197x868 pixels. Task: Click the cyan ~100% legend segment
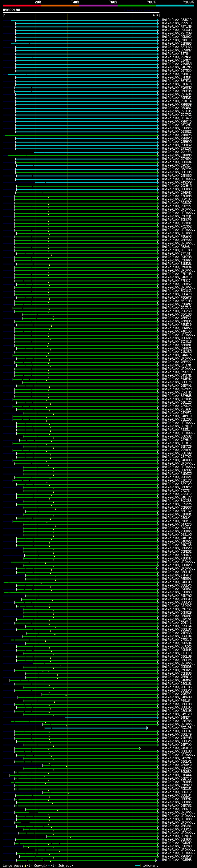click(175, 6)
